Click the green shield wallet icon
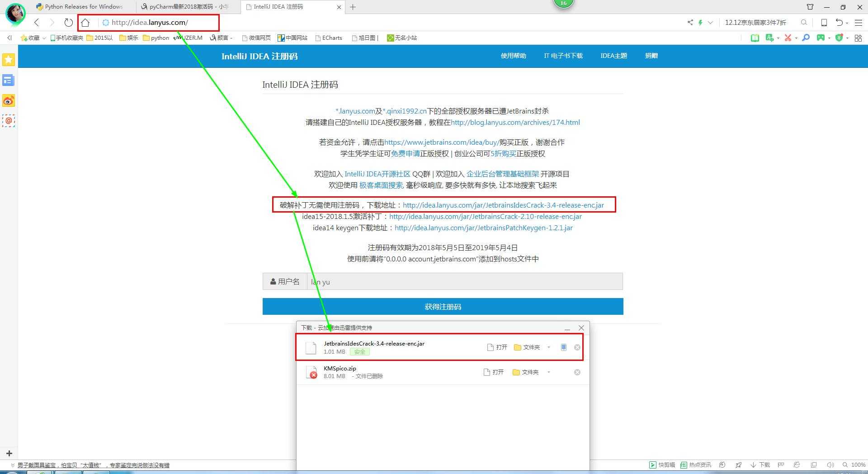This screenshot has width=868, height=474. click(x=839, y=38)
